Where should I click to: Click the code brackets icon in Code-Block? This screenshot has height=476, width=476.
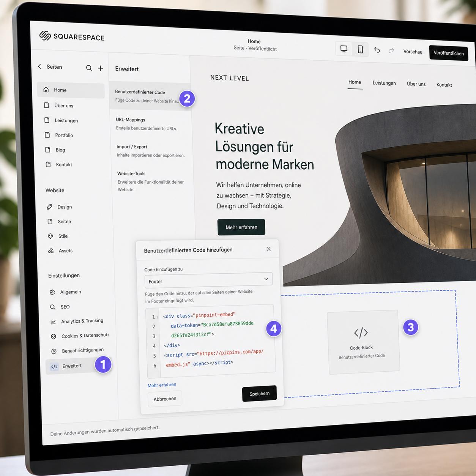coord(361,333)
